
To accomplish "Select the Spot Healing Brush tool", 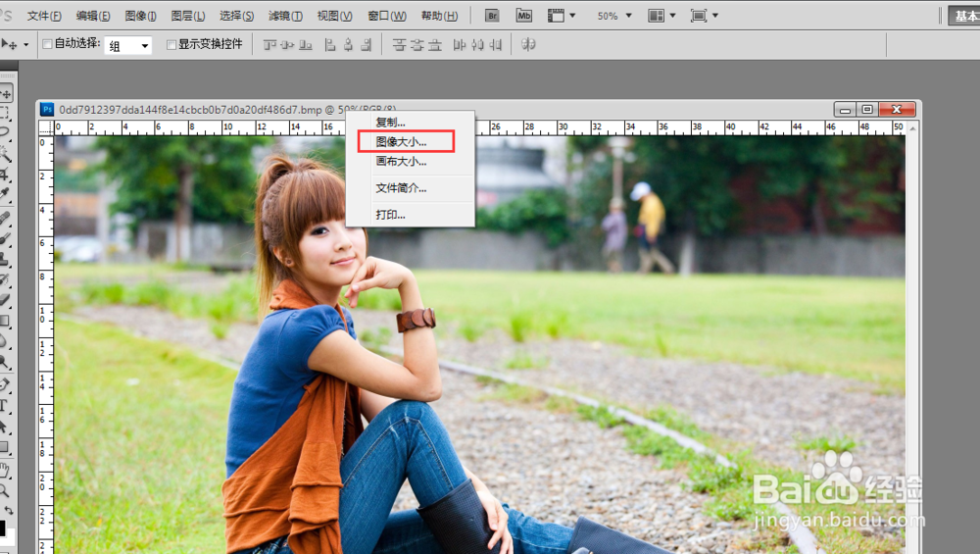I will 5,218.
